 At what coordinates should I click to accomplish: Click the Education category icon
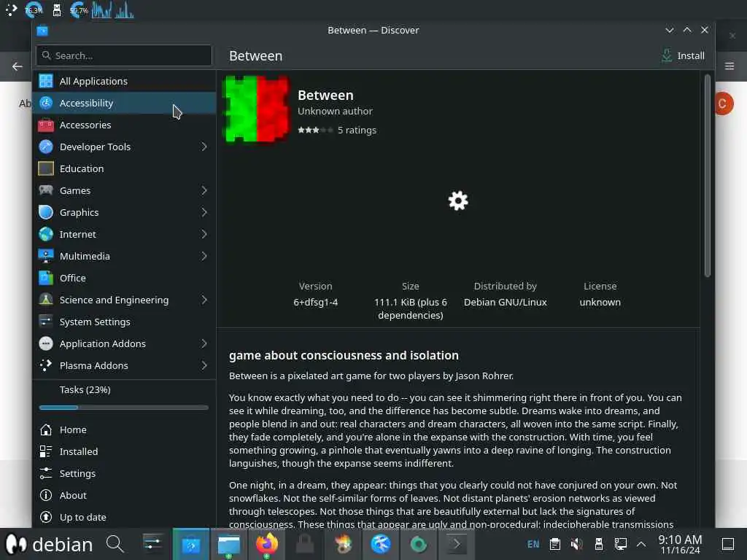tap(46, 168)
